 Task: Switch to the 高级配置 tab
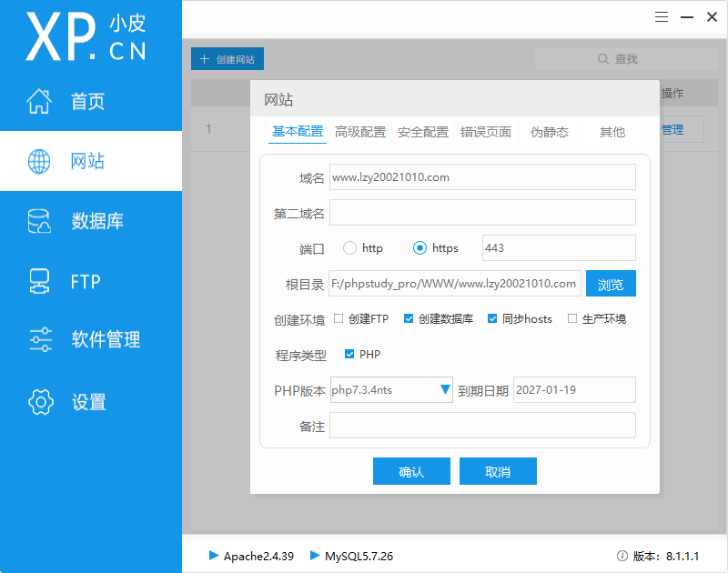click(360, 132)
